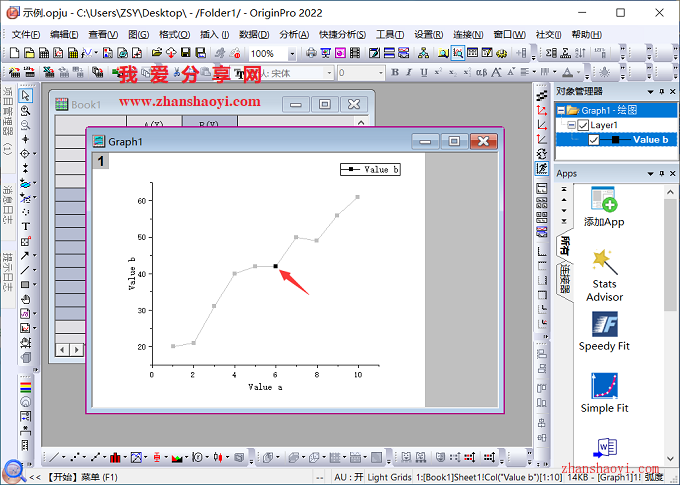
Task: Open the font color dropdown arrow
Action: tap(578, 72)
